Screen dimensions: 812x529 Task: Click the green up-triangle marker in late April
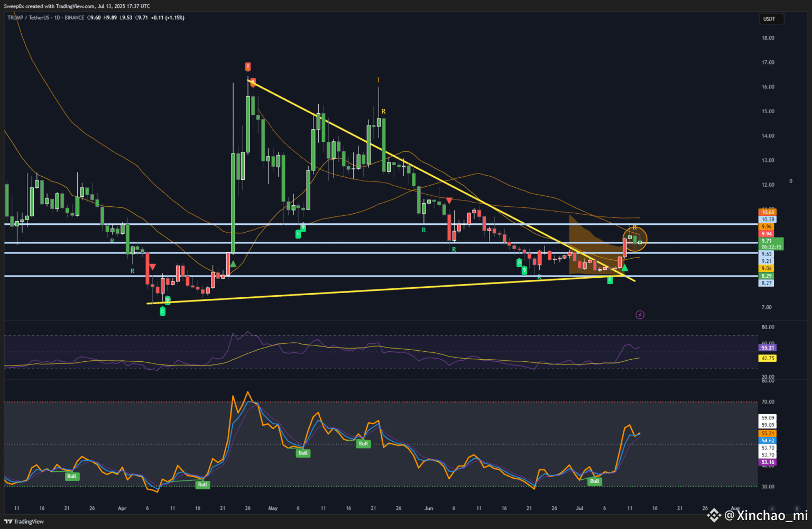233,263
